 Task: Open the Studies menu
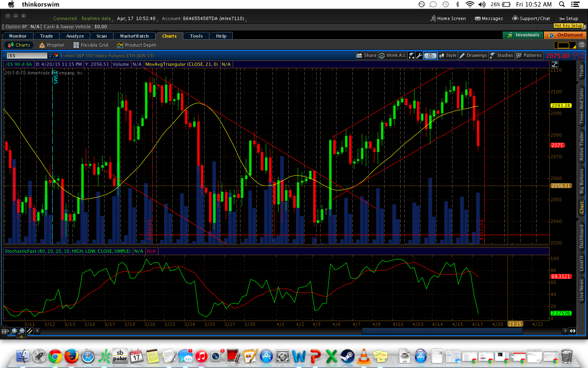tap(501, 56)
